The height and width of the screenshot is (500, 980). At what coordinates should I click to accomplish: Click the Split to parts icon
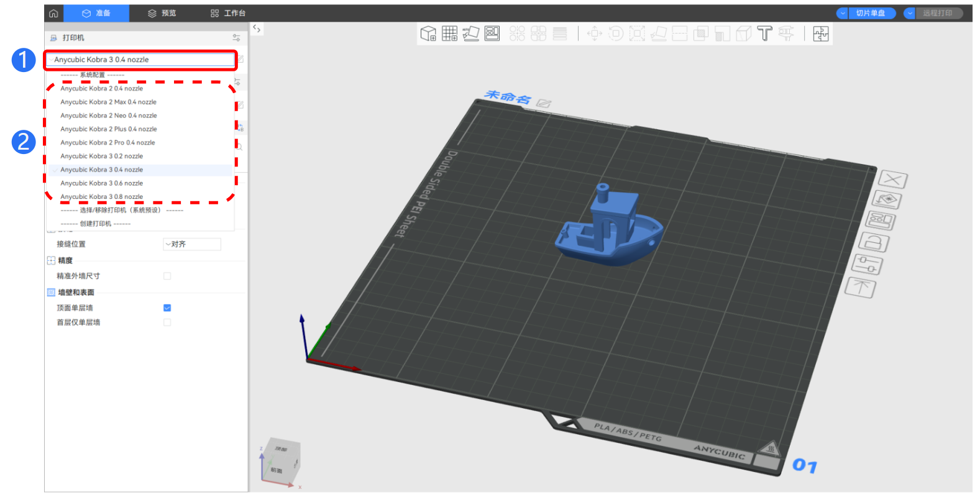539,34
